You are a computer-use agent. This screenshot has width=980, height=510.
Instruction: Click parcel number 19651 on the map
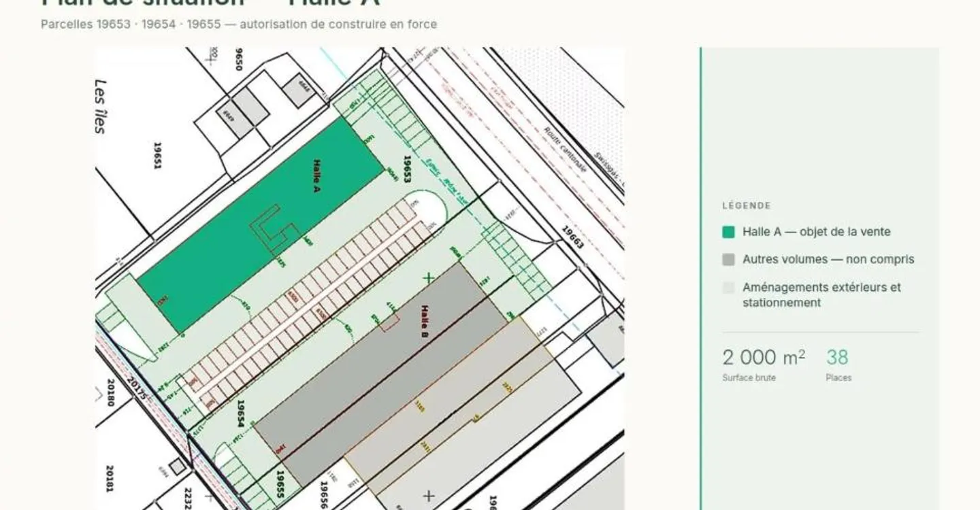tap(157, 156)
